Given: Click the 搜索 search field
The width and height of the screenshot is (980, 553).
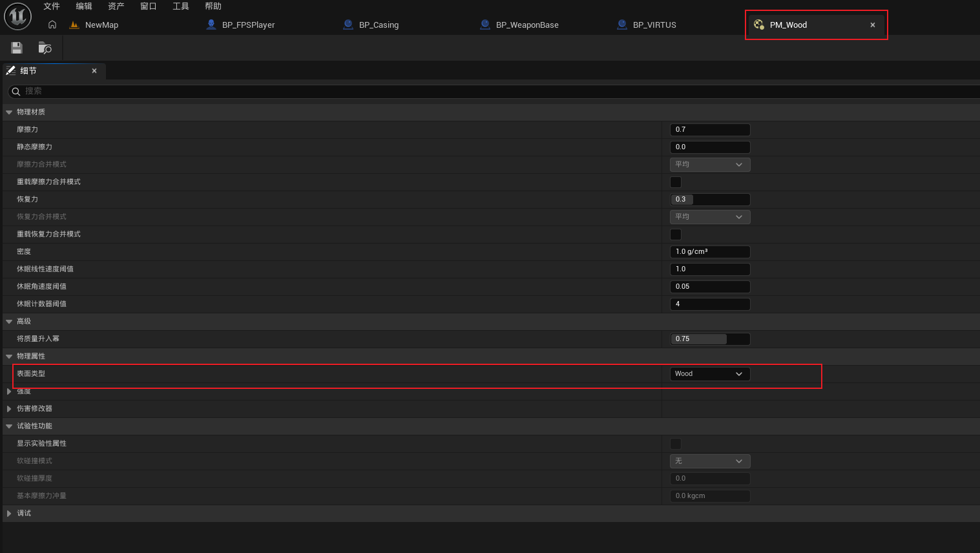Looking at the screenshot, I should coord(495,91).
